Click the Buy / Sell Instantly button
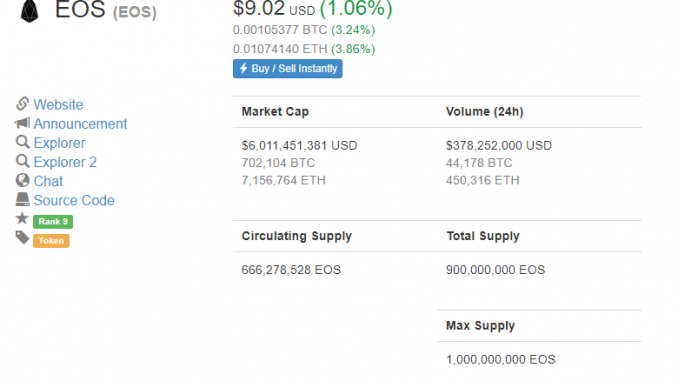The image size is (678, 381). [x=288, y=69]
